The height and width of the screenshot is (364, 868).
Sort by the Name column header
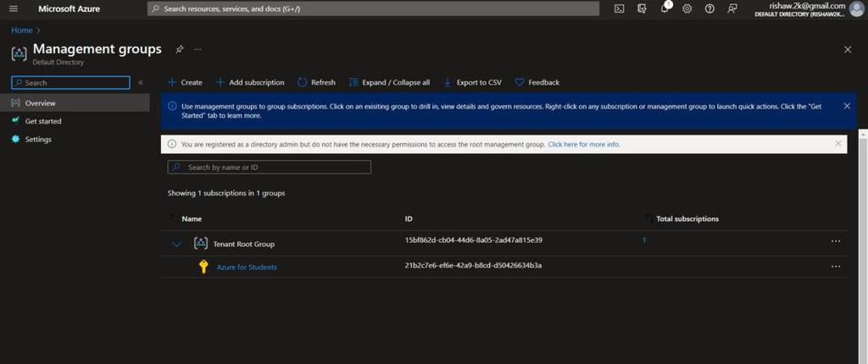click(x=192, y=219)
